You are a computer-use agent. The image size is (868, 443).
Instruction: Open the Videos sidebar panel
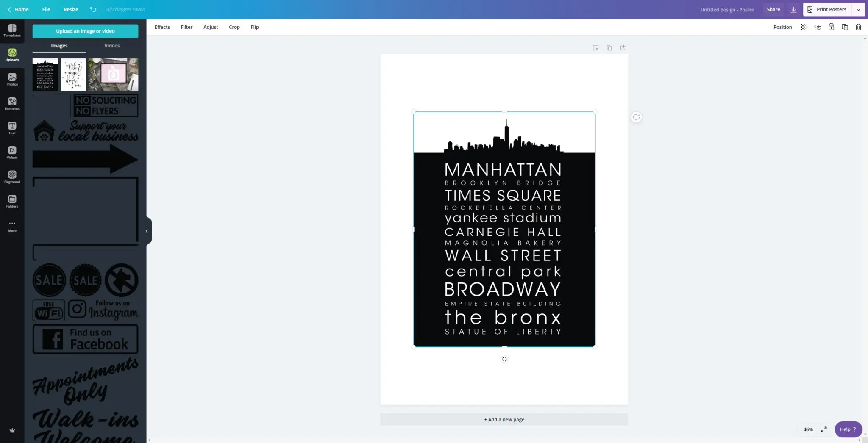(x=12, y=152)
